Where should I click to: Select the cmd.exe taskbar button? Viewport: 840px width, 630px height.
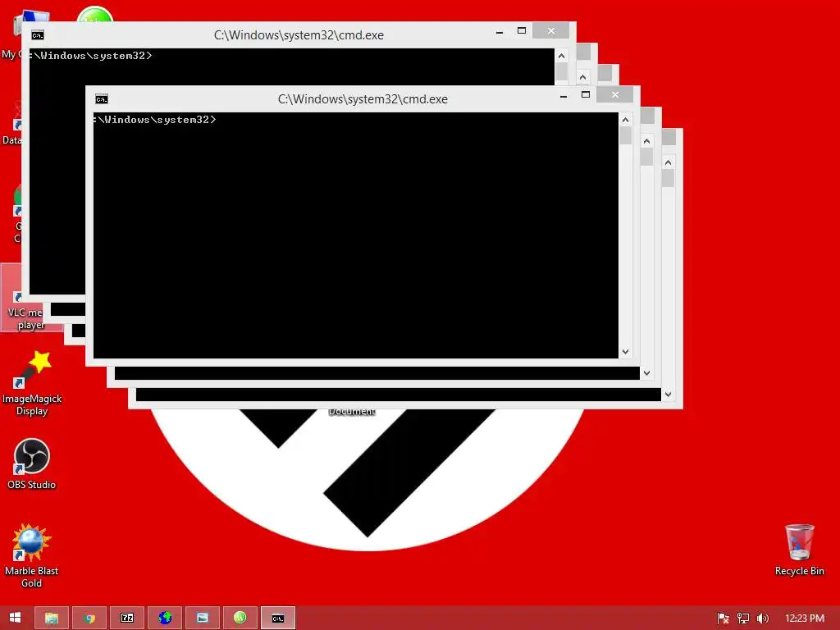pyautogui.click(x=277, y=618)
